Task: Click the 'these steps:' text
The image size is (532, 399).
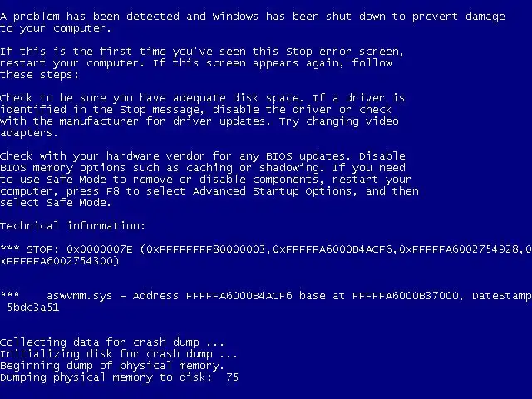Action: click(39, 75)
